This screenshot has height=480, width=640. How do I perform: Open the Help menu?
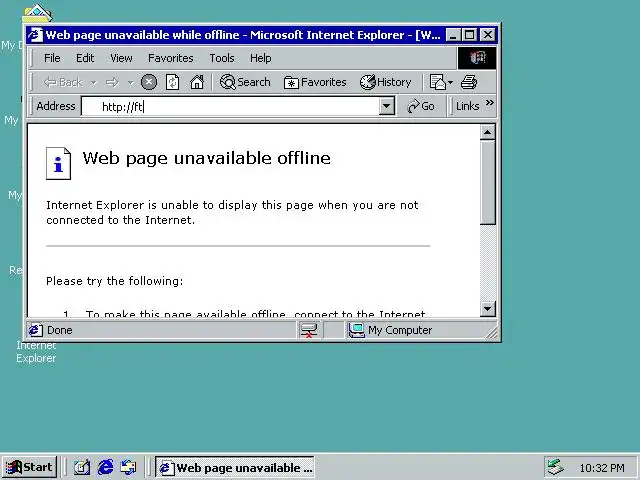[260, 58]
